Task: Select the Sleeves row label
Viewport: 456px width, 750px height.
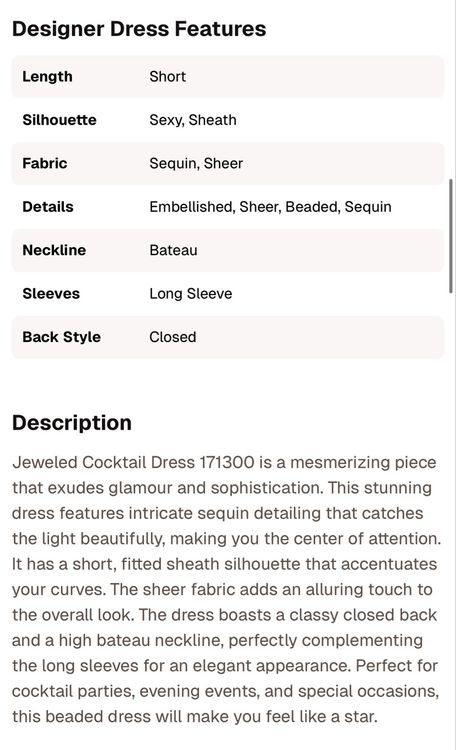Action: click(51, 294)
